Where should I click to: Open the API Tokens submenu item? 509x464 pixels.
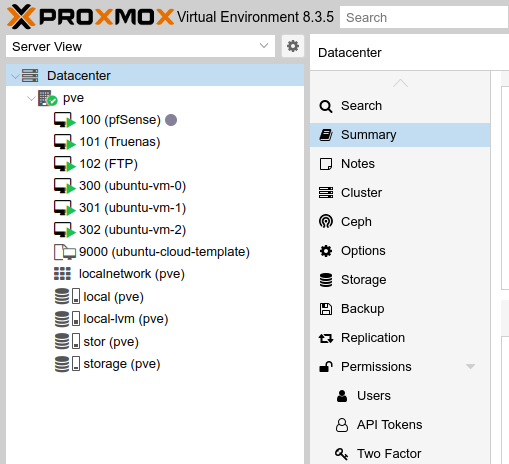pos(400,425)
